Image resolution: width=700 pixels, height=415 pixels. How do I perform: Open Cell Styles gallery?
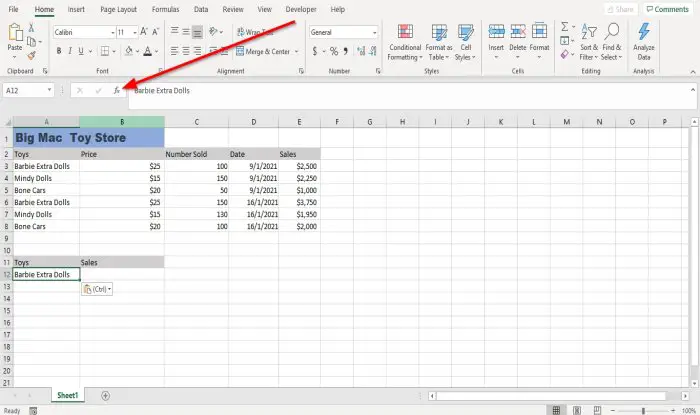tap(466, 42)
